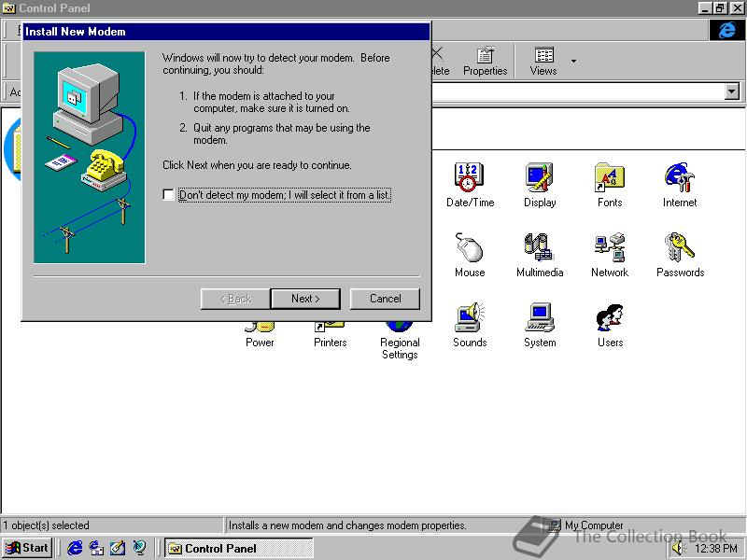Click status bar text '1 object(s) selected'
Screen dimensions: 747x560
click(x=46, y=525)
